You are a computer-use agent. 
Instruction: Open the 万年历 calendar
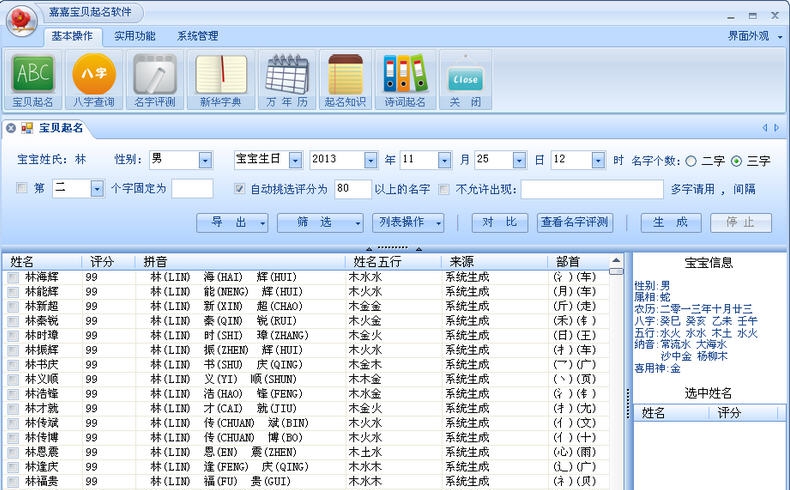pyautogui.click(x=286, y=79)
